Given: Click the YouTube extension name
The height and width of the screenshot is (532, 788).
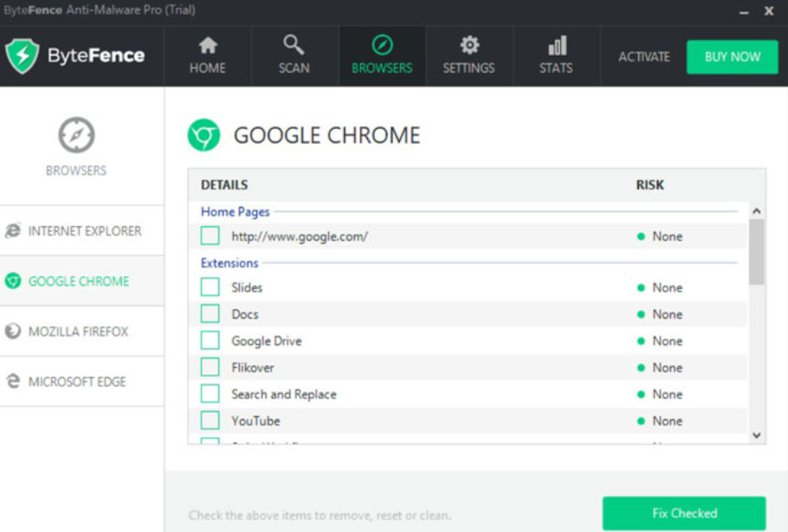Looking at the screenshot, I should (x=256, y=421).
